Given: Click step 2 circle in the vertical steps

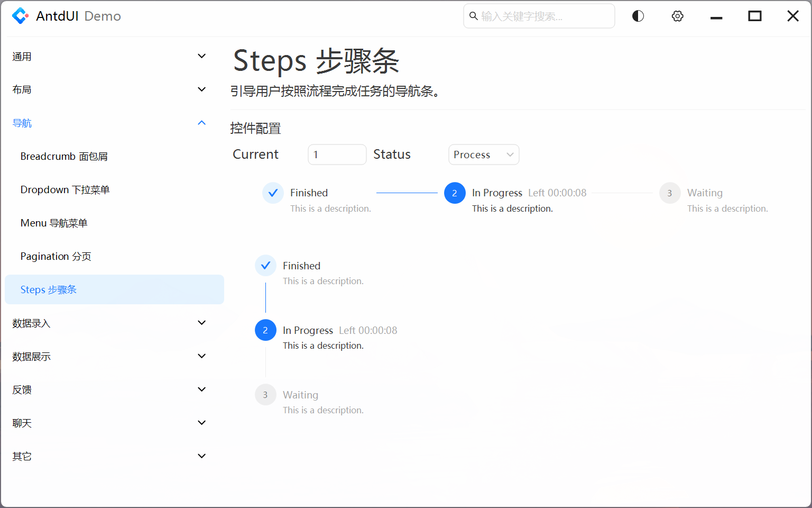Looking at the screenshot, I should pyautogui.click(x=265, y=330).
